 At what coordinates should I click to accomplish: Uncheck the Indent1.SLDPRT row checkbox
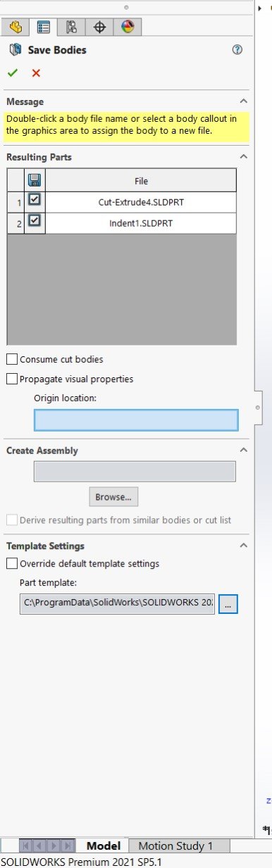[35, 221]
